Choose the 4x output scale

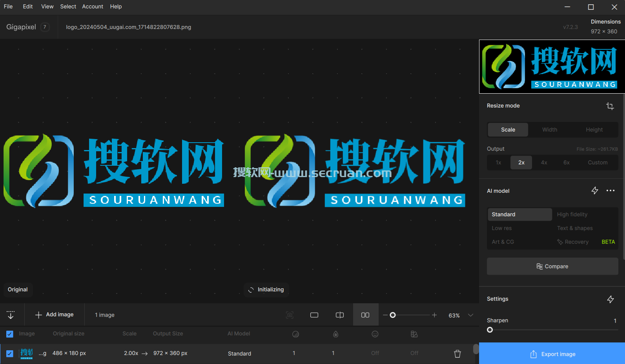click(x=544, y=163)
